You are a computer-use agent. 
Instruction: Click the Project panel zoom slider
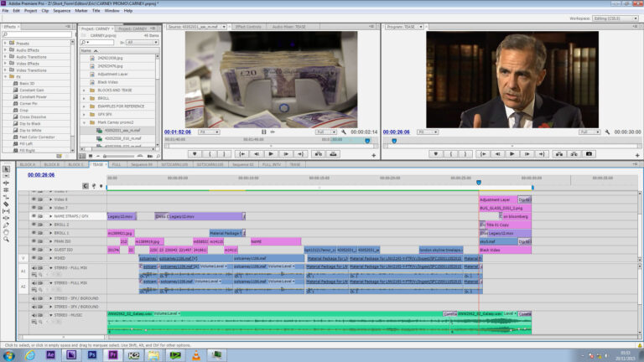pyautogui.click(x=119, y=157)
